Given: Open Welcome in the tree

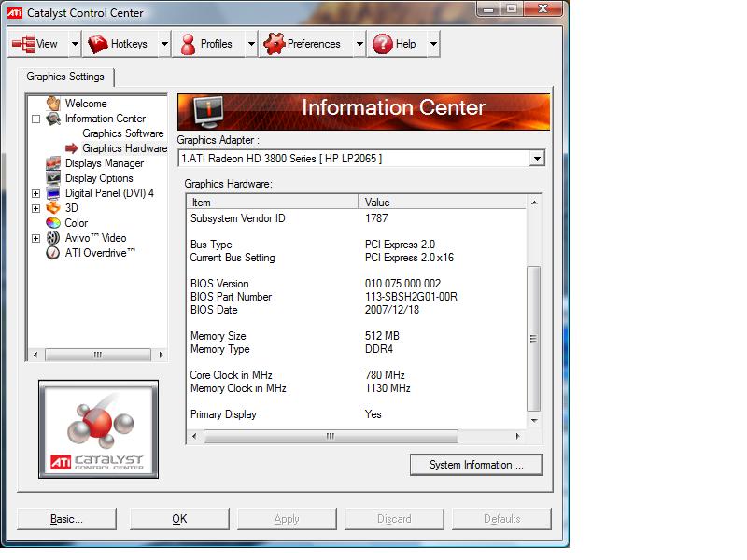Looking at the screenshot, I should click(x=86, y=104).
